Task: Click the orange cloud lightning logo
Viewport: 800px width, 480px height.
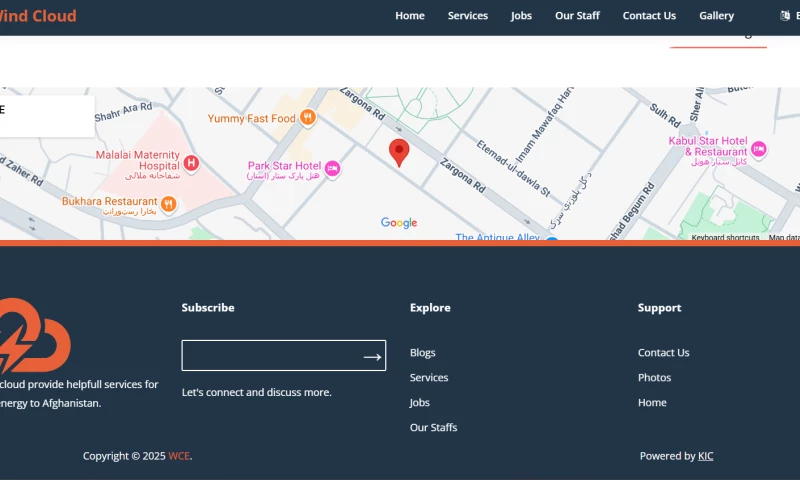Action: [x=33, y=335]
